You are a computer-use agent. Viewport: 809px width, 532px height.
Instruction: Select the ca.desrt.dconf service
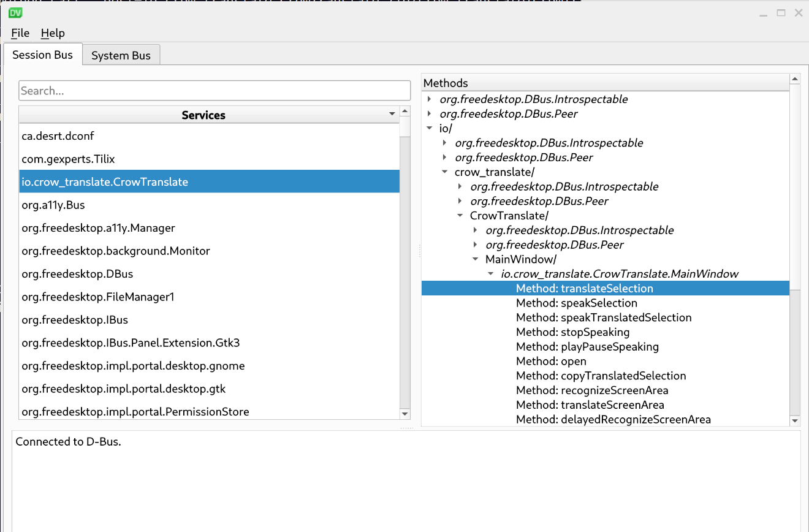coord(58,136)
